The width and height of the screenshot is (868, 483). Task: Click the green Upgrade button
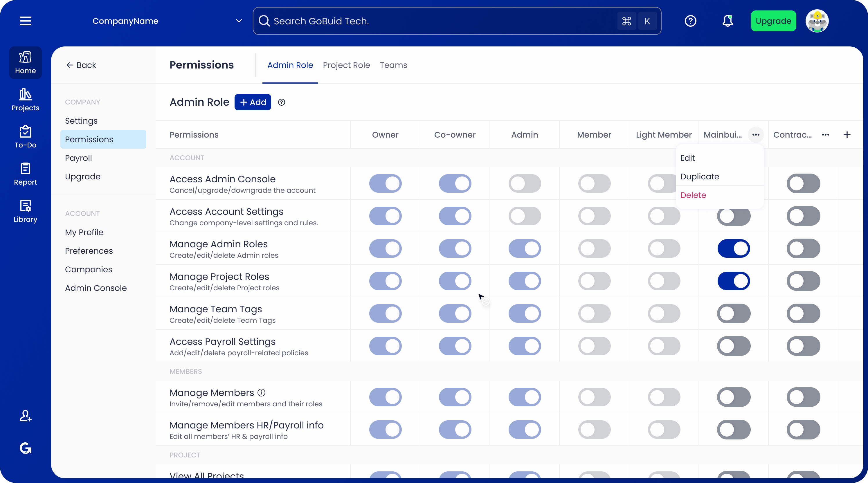773,21
